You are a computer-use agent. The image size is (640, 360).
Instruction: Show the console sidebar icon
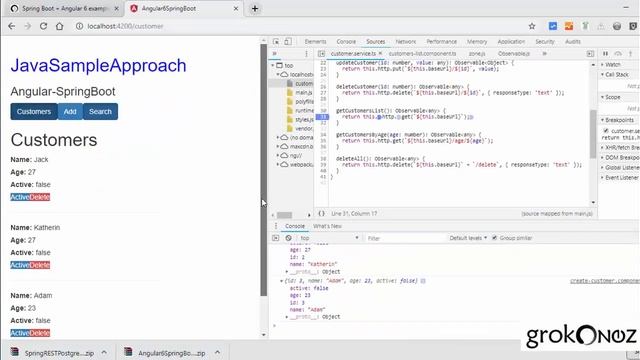(276, 238)
